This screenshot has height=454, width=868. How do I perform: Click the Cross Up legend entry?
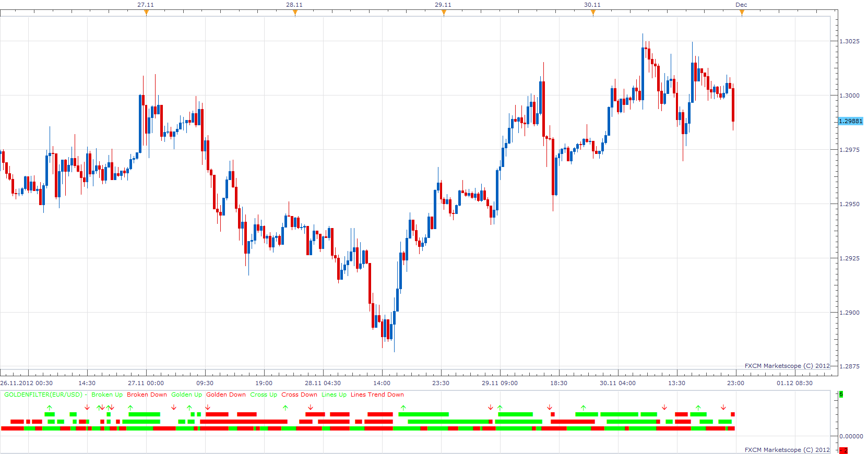coord(264,395)
